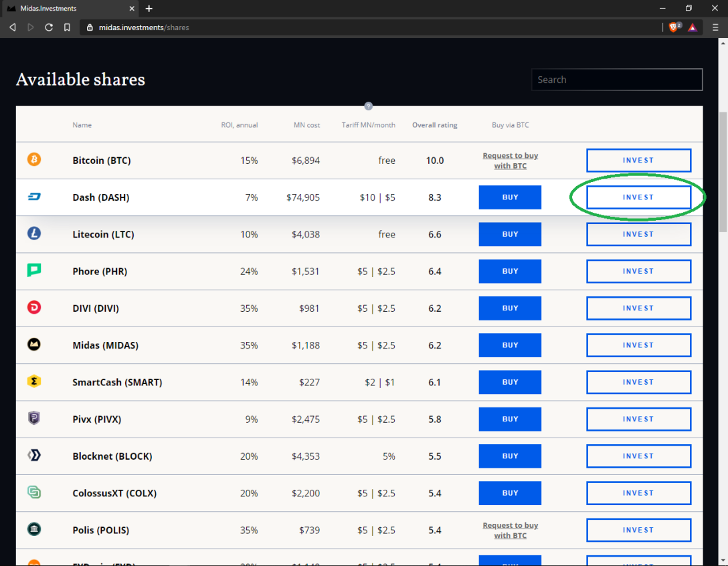Viewport: 728px width, 566px height.
Task: Click the Midas logo icon
Action: [x=34, y=344]
